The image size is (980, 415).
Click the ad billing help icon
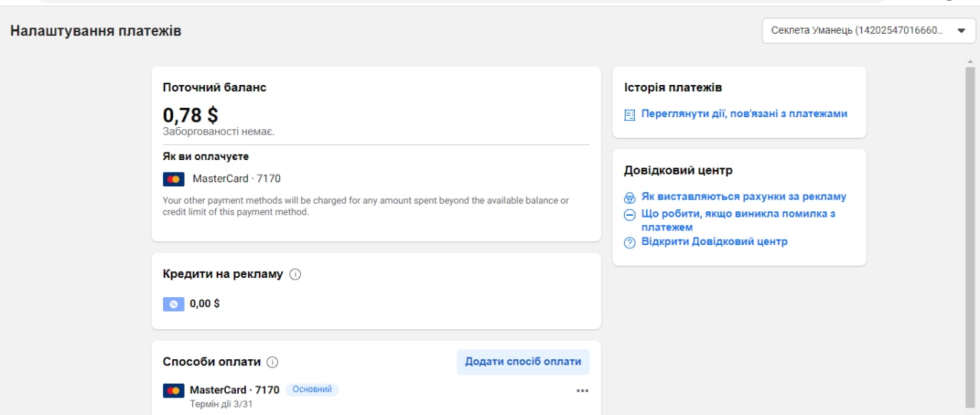(630, 198)
